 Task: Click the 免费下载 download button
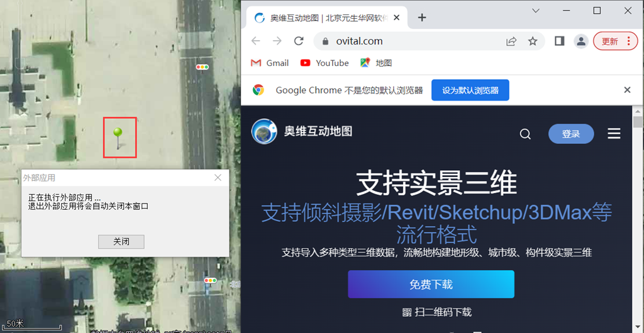pos(431,284)
